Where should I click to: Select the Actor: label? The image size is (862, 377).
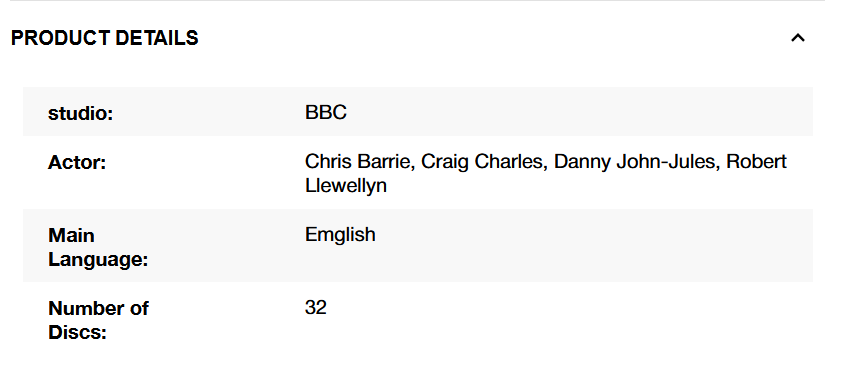coord(77,163)
